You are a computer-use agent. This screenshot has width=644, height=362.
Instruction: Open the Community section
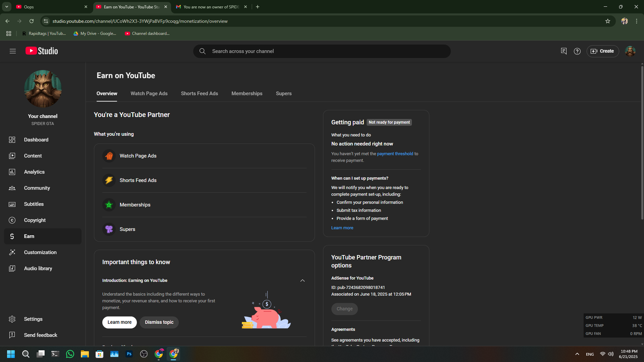(43, 188)
